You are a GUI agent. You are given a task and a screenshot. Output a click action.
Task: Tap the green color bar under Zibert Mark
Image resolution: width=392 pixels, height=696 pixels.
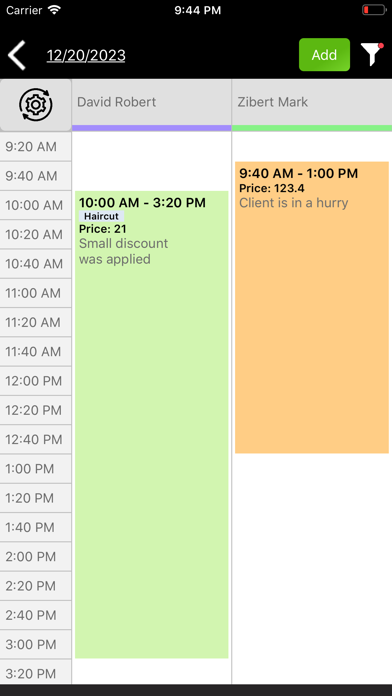tap(312, 128)
